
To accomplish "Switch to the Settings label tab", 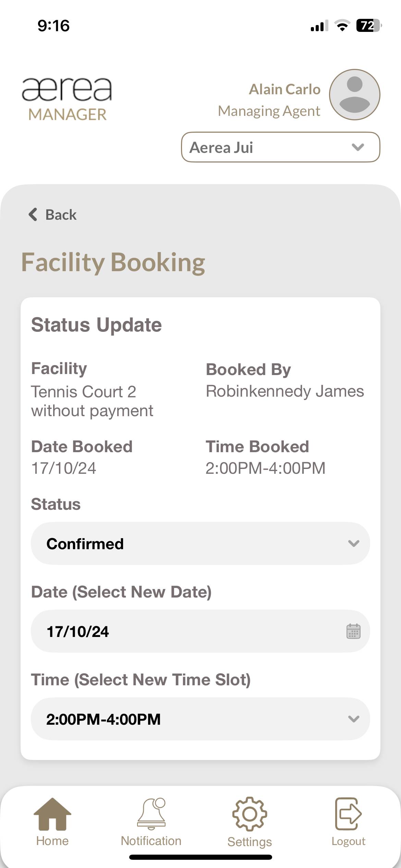I will click(250, 842).
